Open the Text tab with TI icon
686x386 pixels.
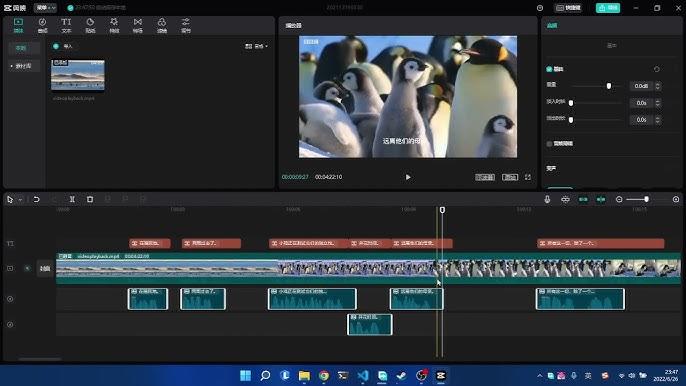click(x=66, y=25)
